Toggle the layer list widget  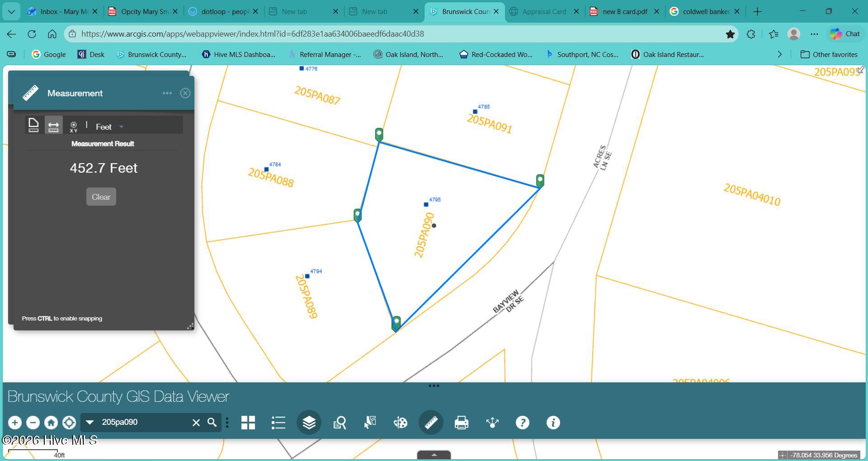pos(309,423)
